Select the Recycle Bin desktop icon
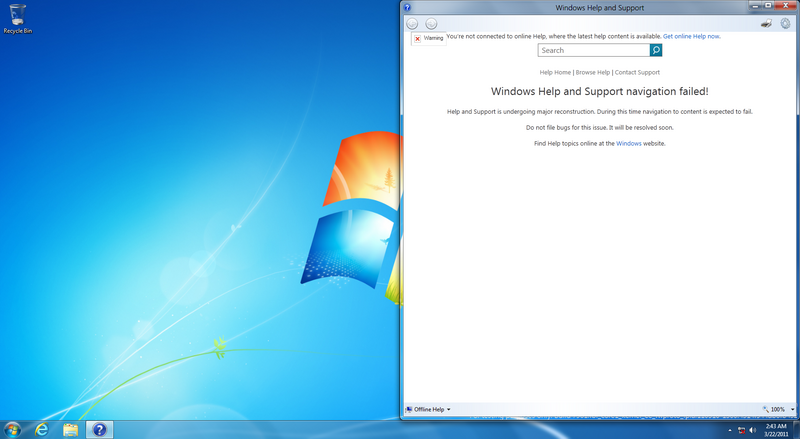The image size is (800, 439). (x=17, y=19)
